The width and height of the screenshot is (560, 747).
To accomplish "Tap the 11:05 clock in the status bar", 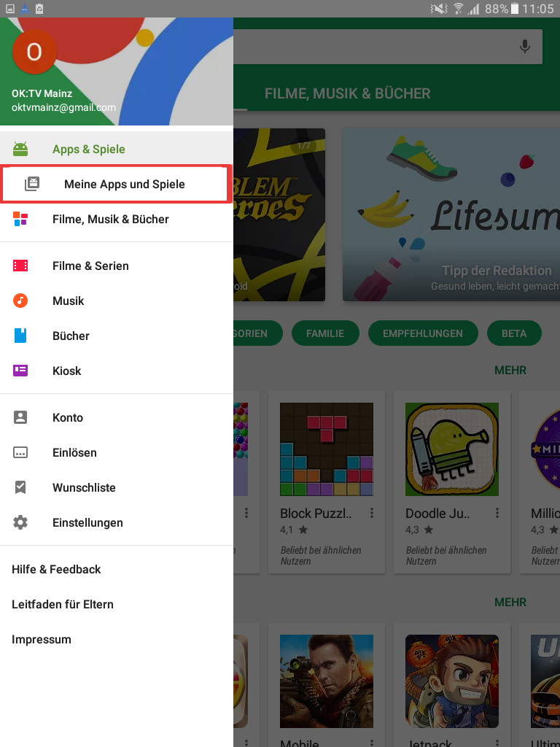I will (537, 9).
